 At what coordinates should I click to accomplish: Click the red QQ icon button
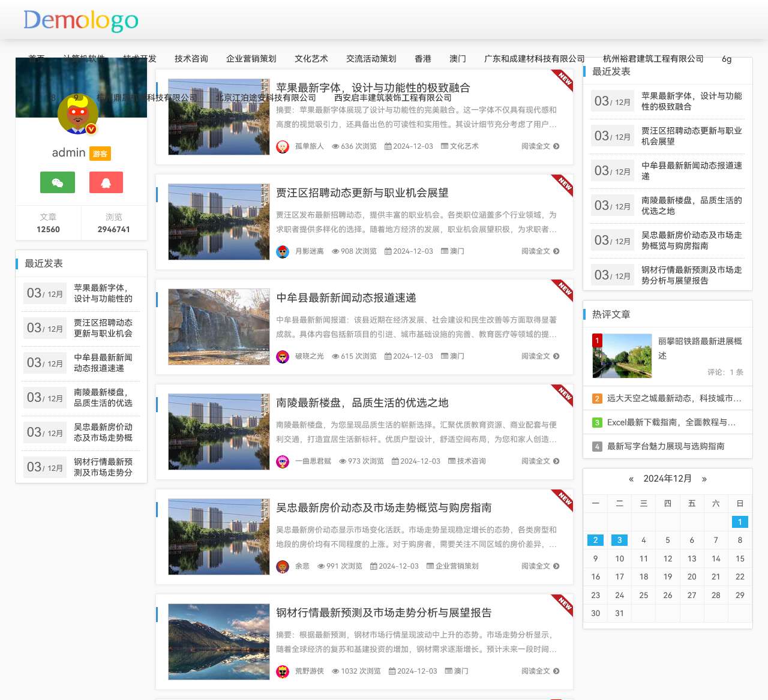(106, 182)
